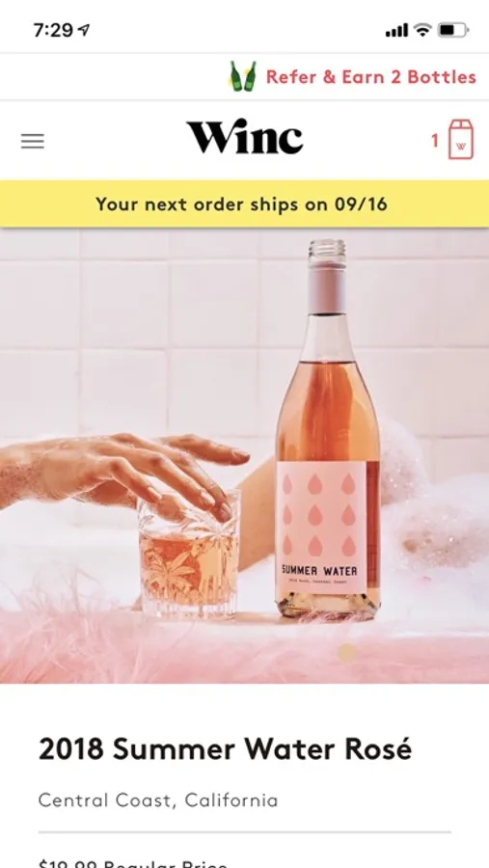Tap the bottle cap in product image
Viewport: 489px width, 868px height.
tap(327, 276)
